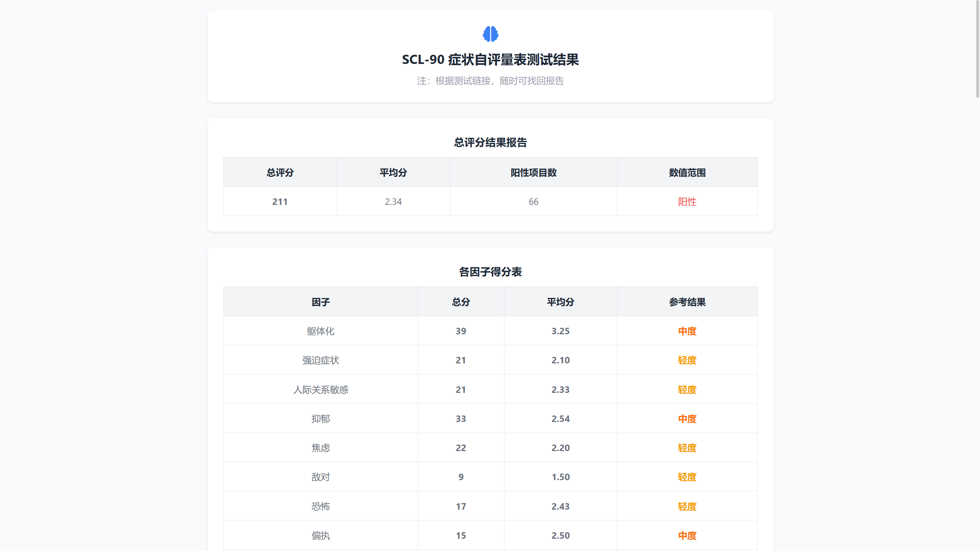Viewport: 980px width, 551px height.
Task: Select the 焦虑 average score 2.20
Action: pyautogui.click(x=560, y=448)
